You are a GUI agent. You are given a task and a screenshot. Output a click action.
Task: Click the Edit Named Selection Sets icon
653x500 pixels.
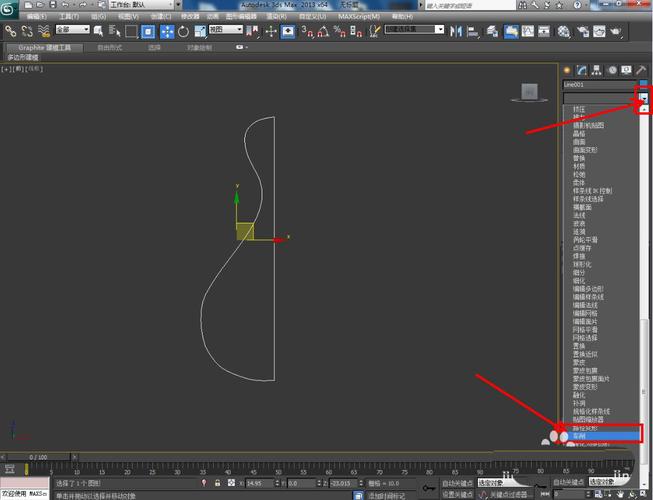[x=375, y=32]
